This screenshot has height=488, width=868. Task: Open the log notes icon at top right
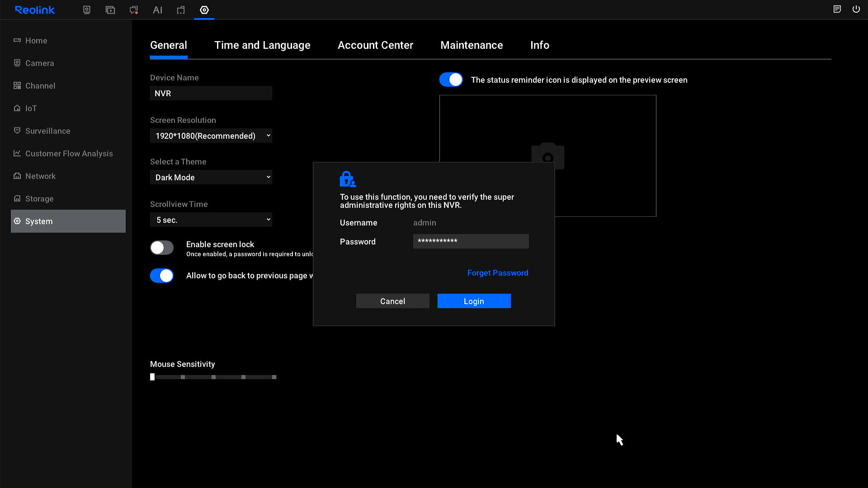pyautogui.click(x=837, y=9)
